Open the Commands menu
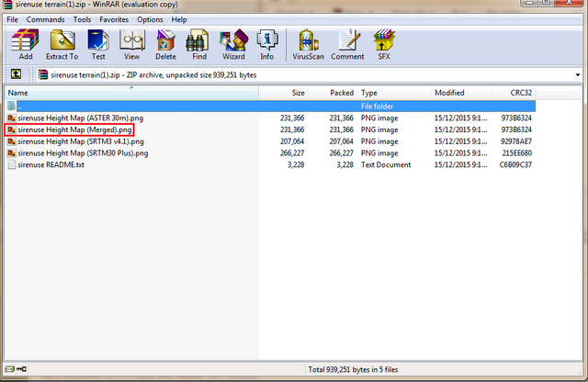588x382 pixels. click(45, 19)
